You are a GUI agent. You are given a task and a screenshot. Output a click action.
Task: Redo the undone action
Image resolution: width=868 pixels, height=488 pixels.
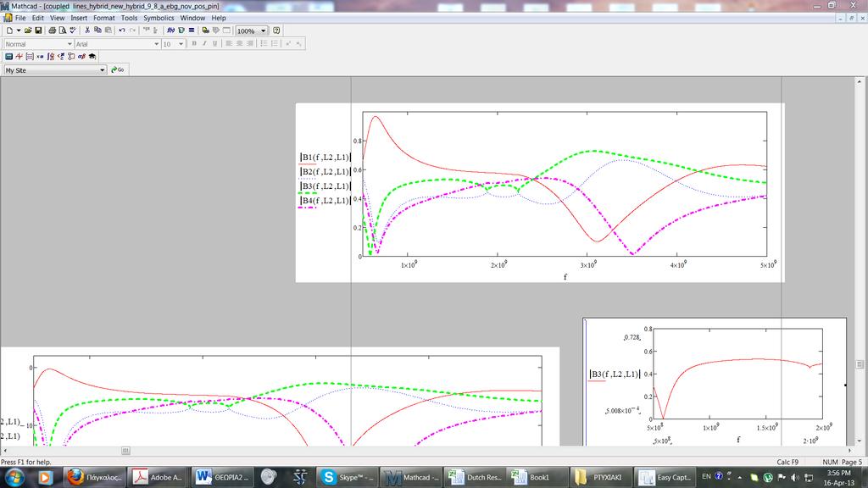[x=132, y=30]
